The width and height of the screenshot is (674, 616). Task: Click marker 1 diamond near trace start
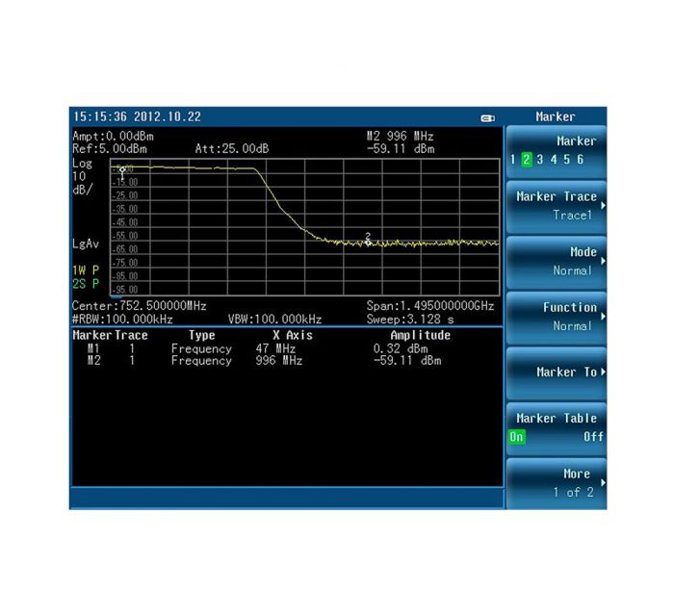pyautogui.click(x=122, y=170)
